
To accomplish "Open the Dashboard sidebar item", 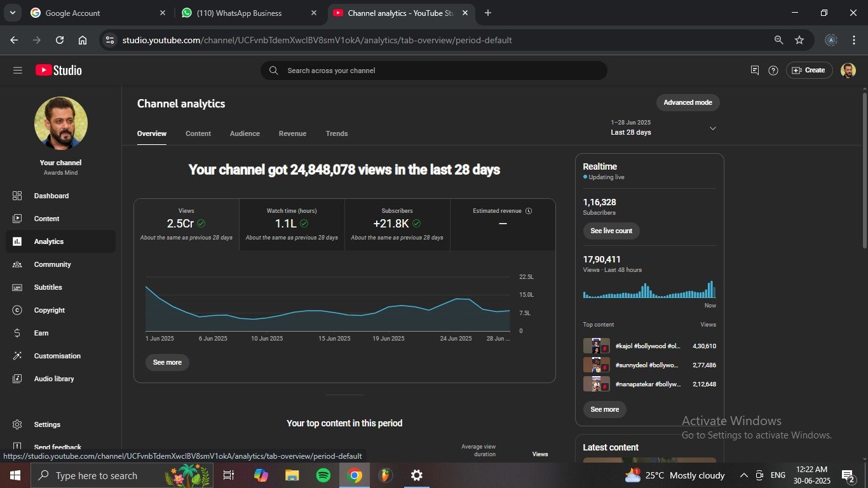I will click(60, 196).
